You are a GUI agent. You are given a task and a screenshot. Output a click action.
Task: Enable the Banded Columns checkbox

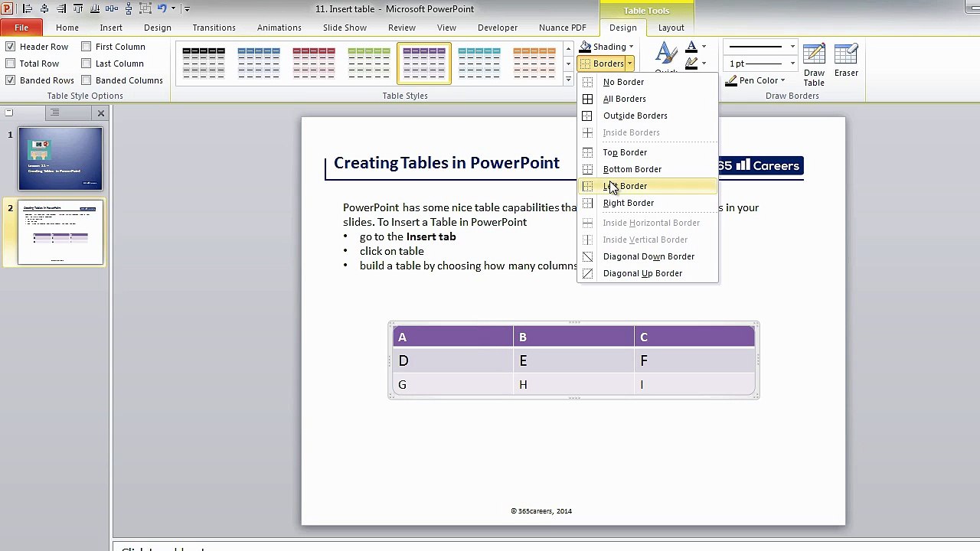[87, 80]
